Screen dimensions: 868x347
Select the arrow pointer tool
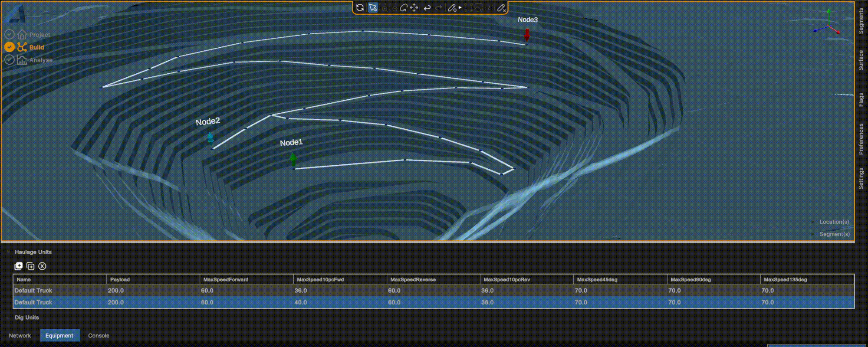point(373,7)
